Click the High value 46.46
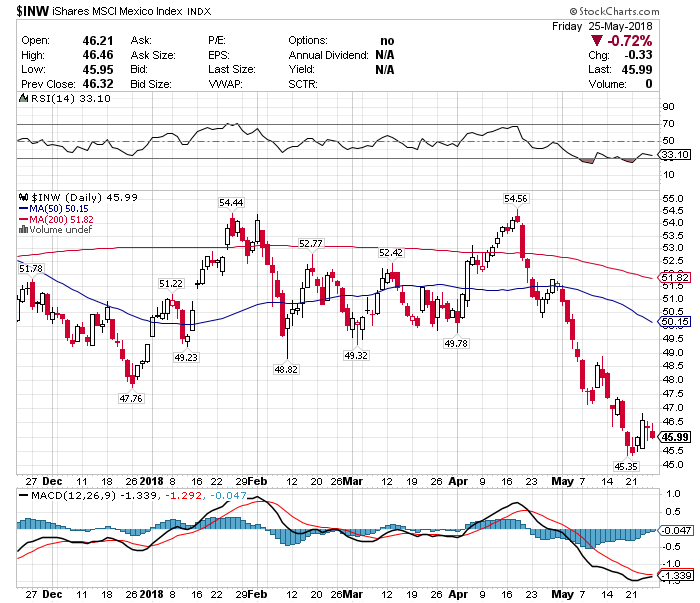Image resolution: width=700 pixels, height=603 pixels. [98, 55]
